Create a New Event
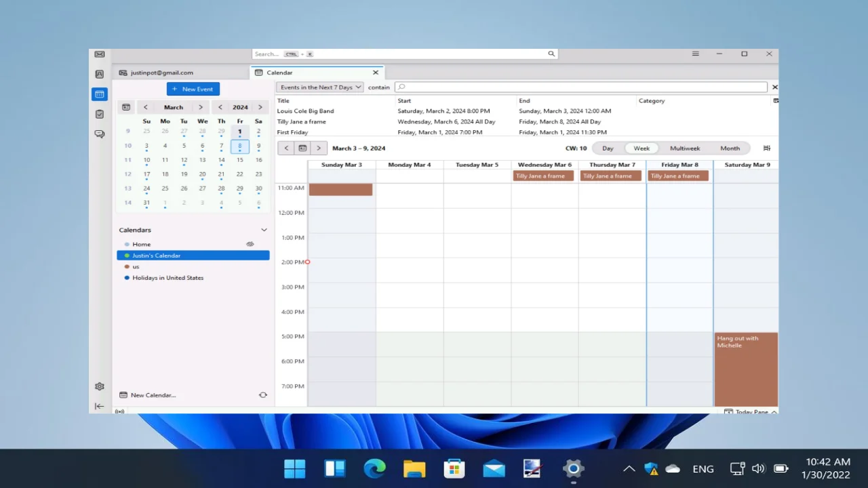Viewport: 868px width, 488px height. [193, 89]
